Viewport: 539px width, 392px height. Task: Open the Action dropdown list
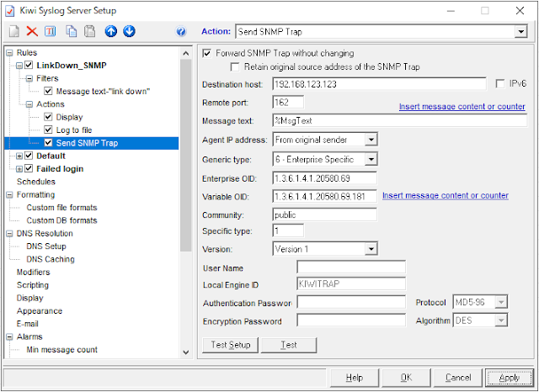point(521,32)
